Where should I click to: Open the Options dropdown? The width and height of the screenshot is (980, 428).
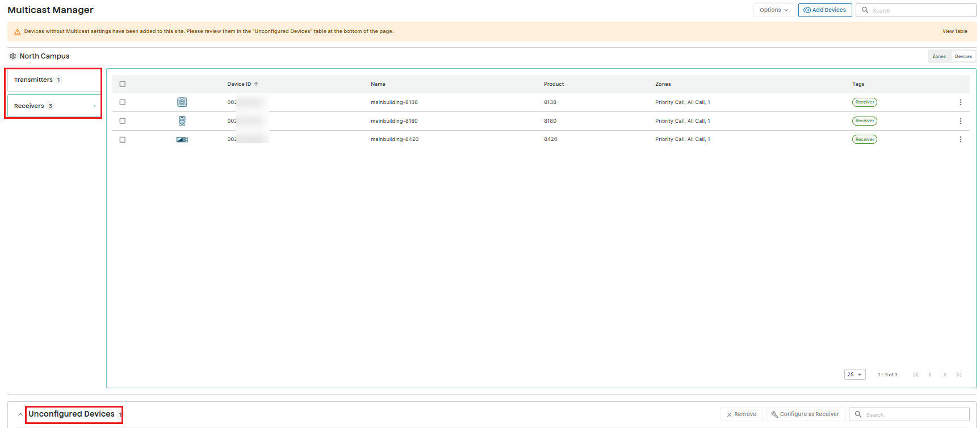tap(774, 10)
